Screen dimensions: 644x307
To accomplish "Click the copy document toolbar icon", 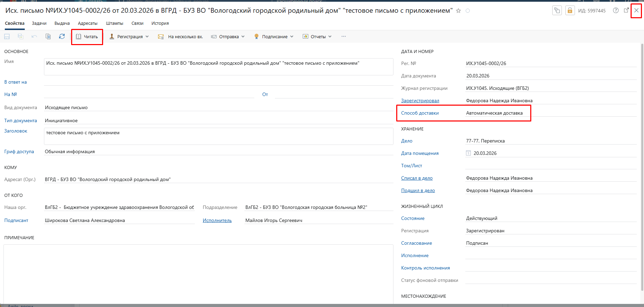I will coord(48,36).
